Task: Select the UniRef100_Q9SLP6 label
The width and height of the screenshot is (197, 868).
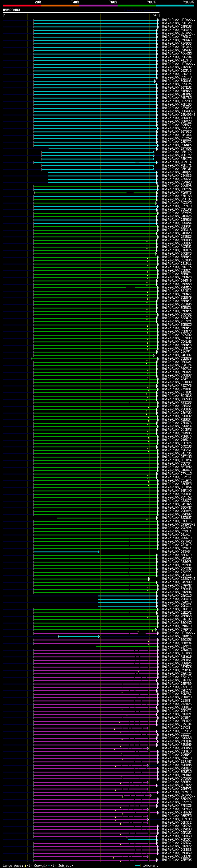Action: tap(177, 128)
